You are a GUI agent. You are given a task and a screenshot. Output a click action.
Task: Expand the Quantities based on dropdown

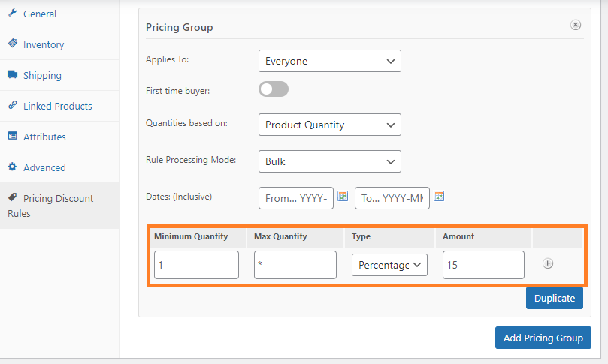coord(329,125)
